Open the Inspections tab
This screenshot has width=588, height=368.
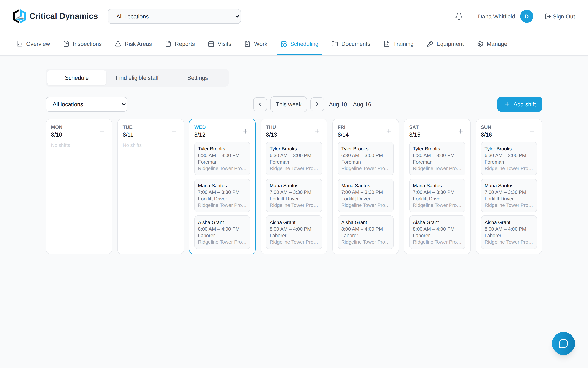[82, 44]
